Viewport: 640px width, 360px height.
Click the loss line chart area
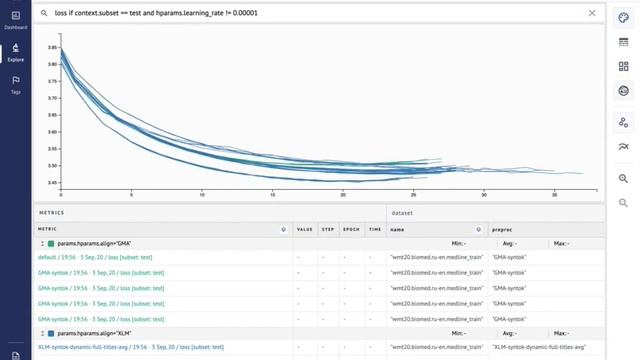click(x=318, y=114)
